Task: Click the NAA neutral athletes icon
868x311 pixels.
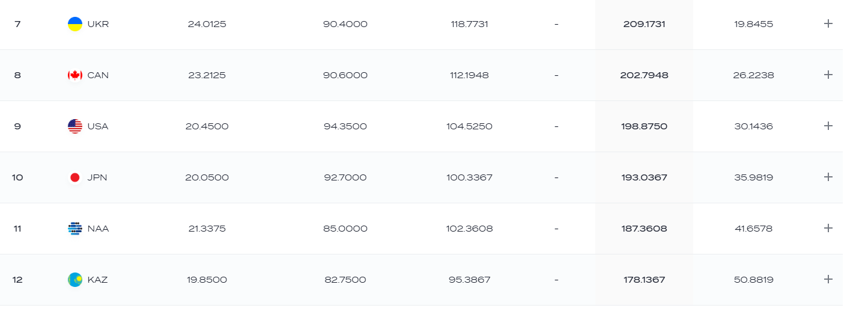Action: click(75, 229)
